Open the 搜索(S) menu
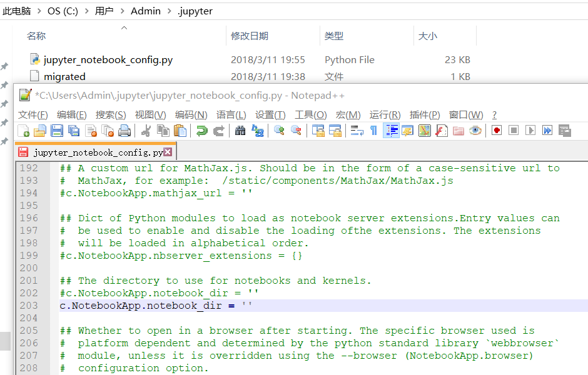This screenshot has width=588, height=375. coord(111,115)
